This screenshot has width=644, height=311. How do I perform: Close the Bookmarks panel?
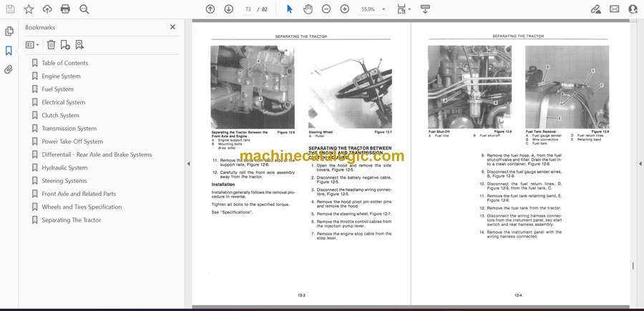pos(172,27)
